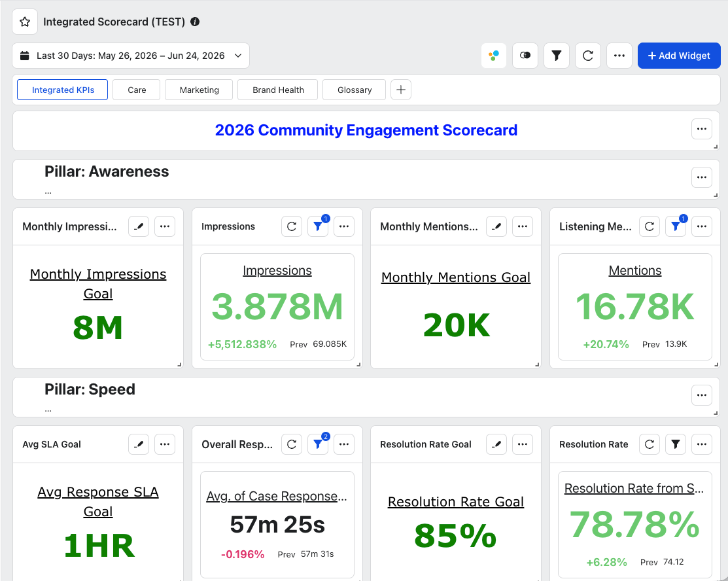Click the Add Widget button

(679, 56)
